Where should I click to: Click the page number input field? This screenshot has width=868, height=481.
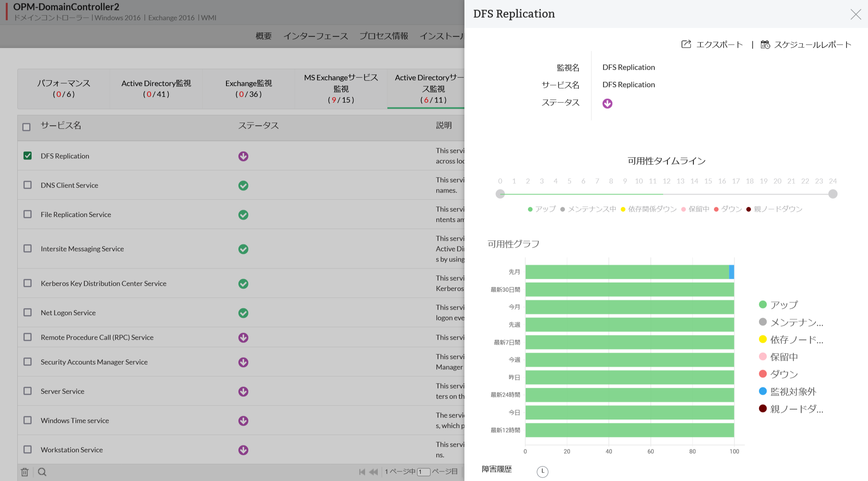click(x=424, y=472)
